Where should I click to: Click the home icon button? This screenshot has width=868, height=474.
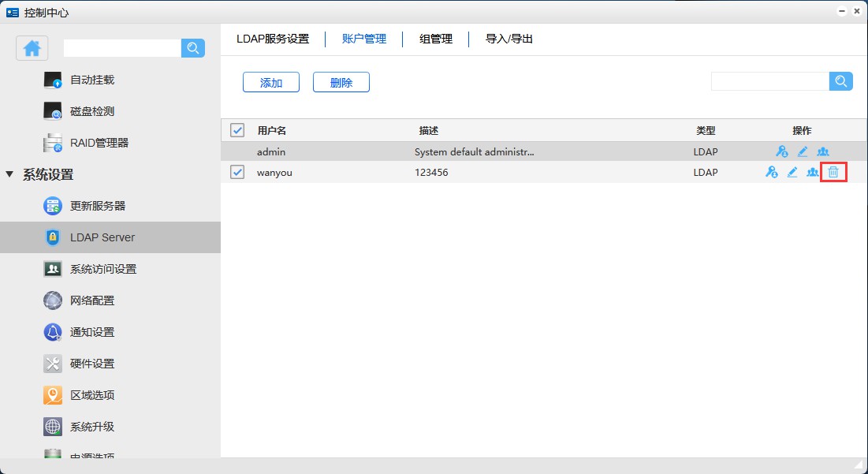click(32, 48)
